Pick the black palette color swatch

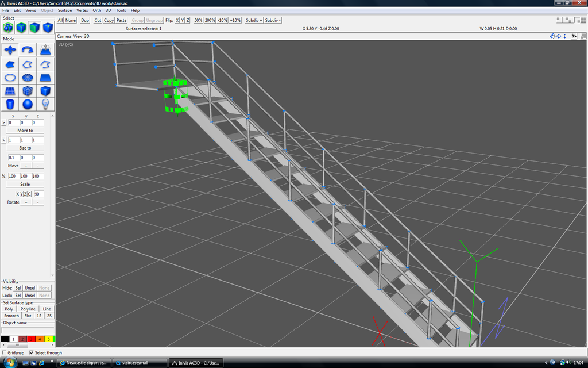[5, 339]
